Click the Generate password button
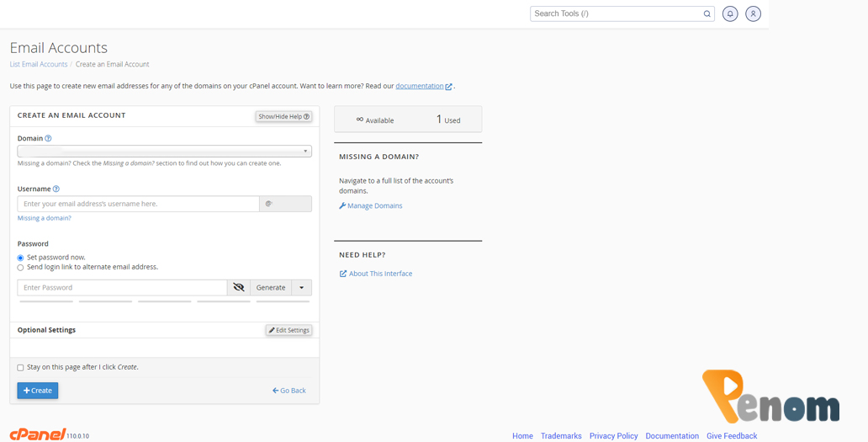Viewport: 868px width, 442px height. click(271, 287)
